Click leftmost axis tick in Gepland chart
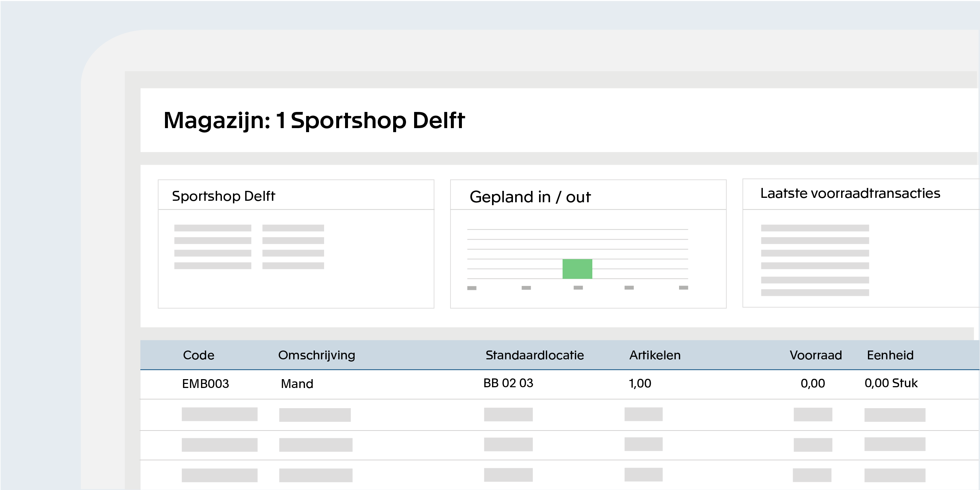The height and width of the screenshot is (490, 980). 472,288
